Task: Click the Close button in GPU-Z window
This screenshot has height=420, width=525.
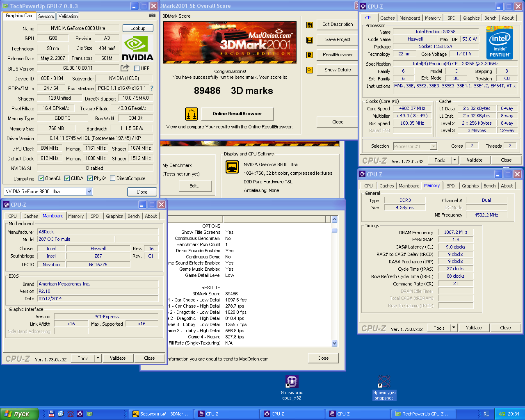Action: 142,192
